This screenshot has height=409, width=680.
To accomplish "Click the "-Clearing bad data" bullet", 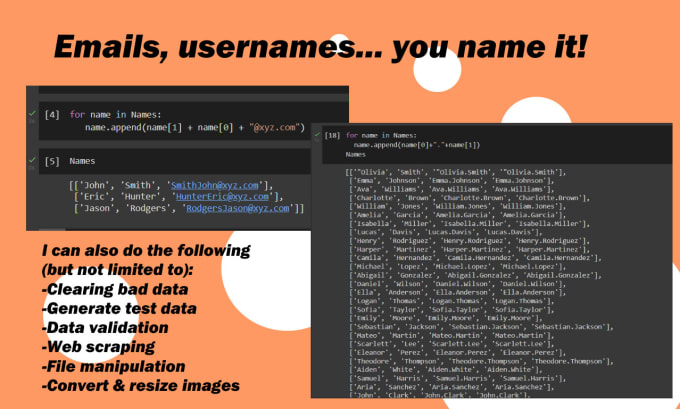I will coord(115,289).
